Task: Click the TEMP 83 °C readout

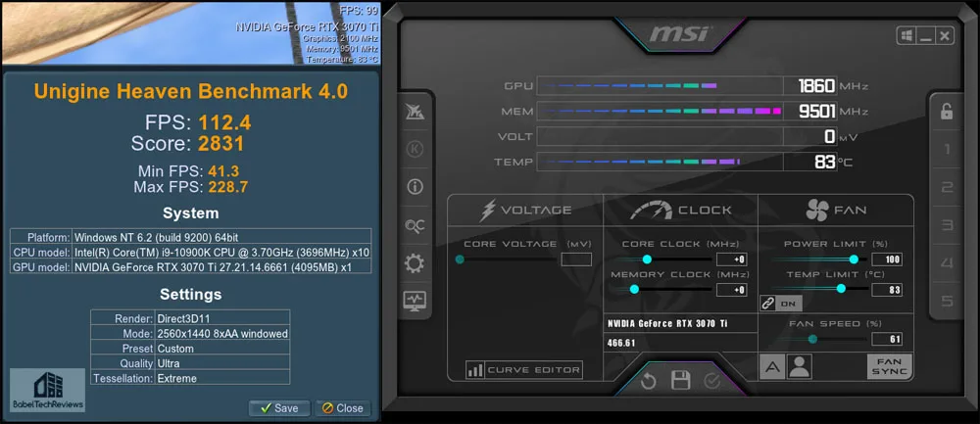Action: (x=810, y=163)
